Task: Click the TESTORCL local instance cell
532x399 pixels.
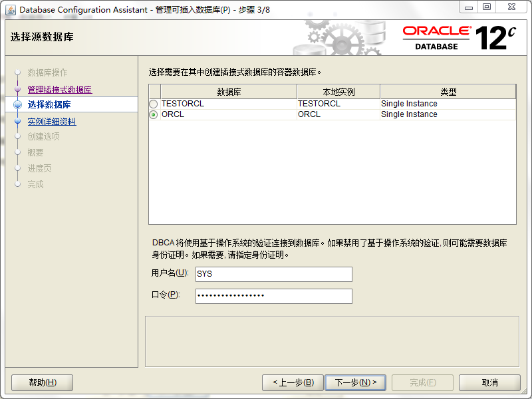Action: click(x=338, y=104)
